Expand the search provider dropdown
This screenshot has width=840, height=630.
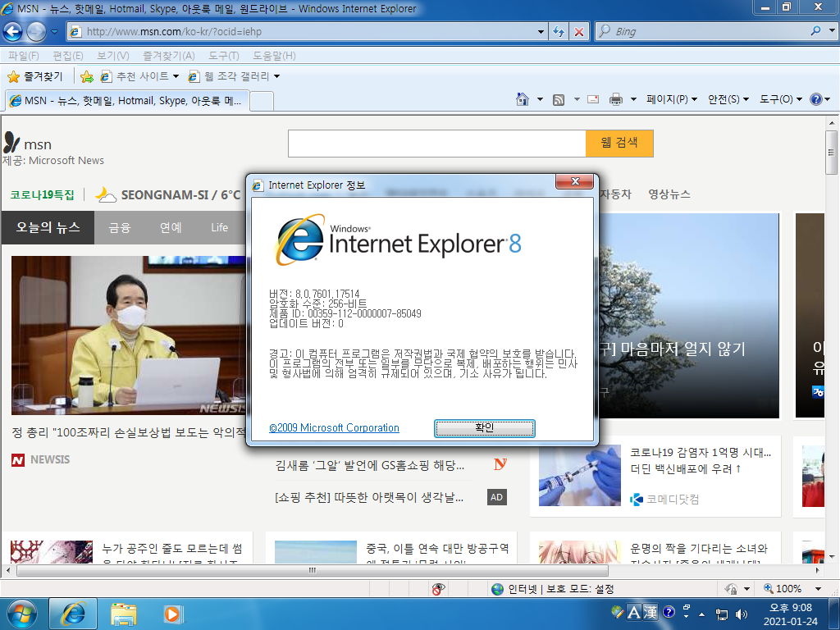click(832, 31)
